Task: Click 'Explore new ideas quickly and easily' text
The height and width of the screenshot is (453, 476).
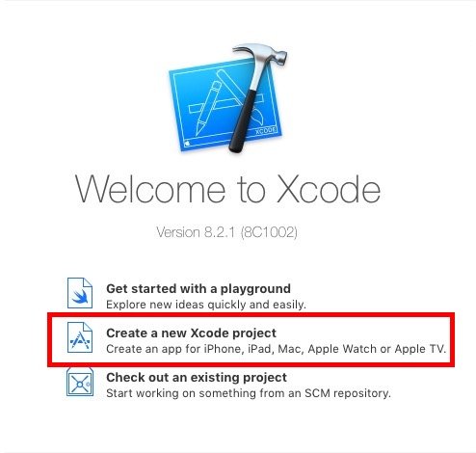Action: point(206,305)
